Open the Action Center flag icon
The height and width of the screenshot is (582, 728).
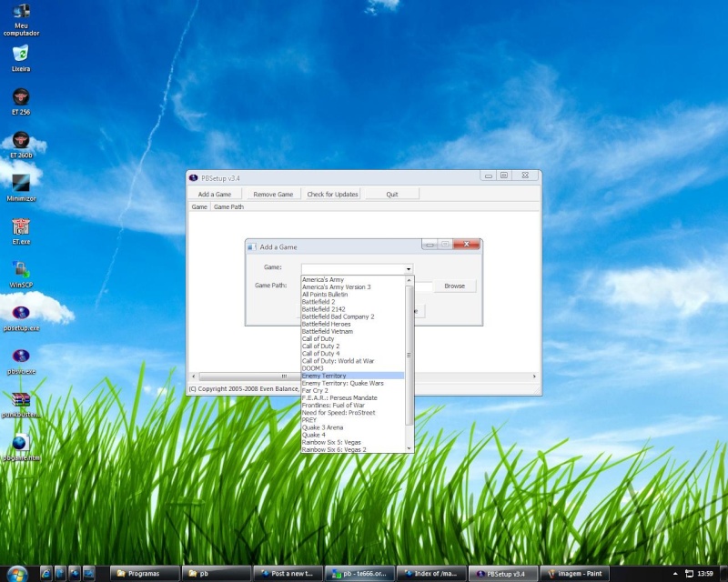coord(689,574)
